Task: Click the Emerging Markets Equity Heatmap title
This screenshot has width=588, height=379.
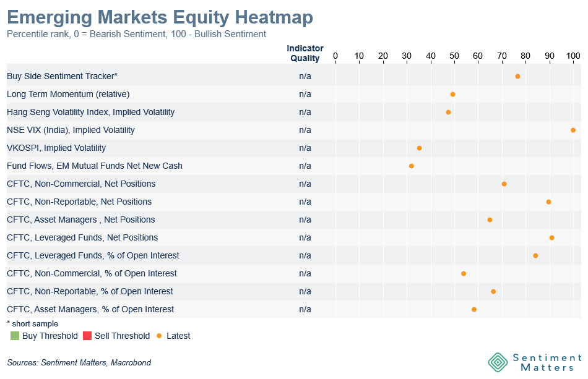Action: 160,17
